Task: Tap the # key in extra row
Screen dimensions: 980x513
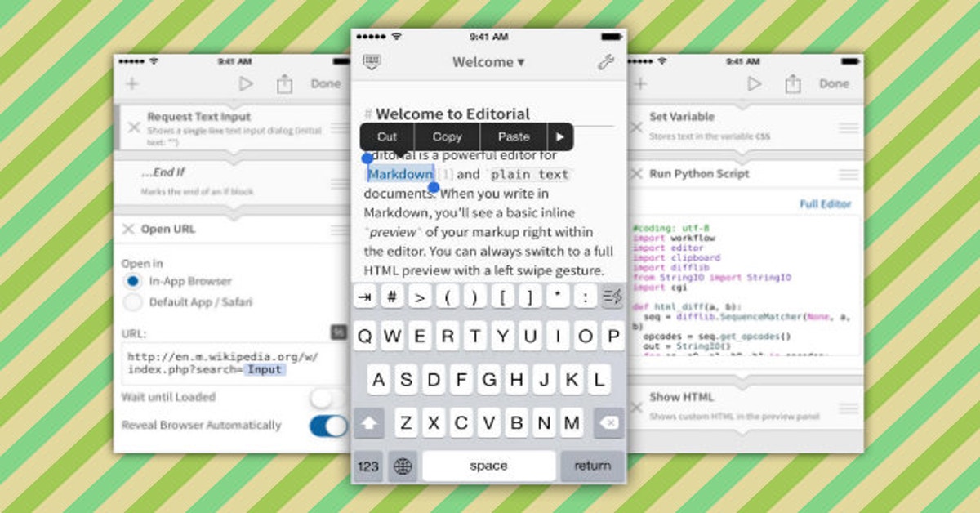Action: point(393,297)
